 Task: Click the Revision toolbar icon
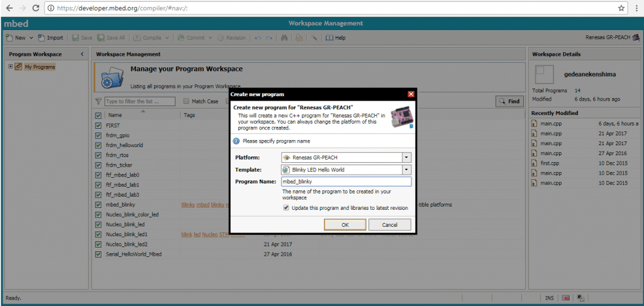click(x=222, y=38)
